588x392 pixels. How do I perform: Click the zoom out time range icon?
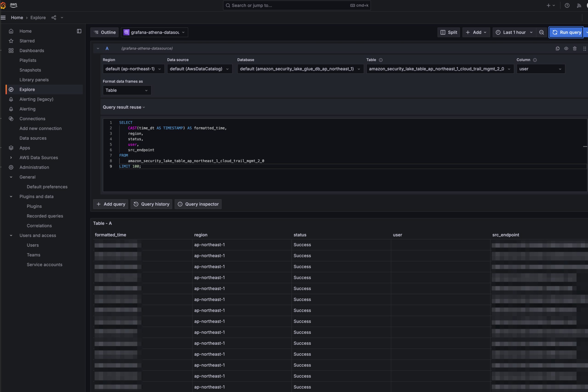pos(541,32)
